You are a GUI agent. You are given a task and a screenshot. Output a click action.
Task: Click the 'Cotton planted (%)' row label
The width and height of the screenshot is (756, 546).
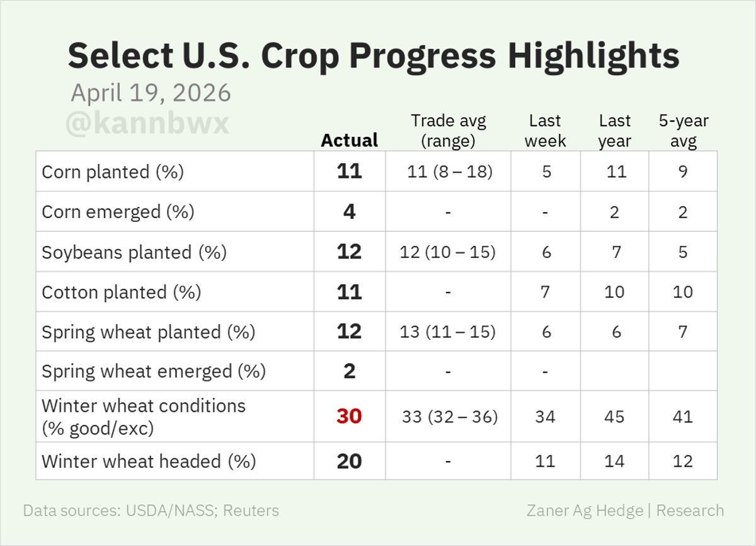pos(122,292)
